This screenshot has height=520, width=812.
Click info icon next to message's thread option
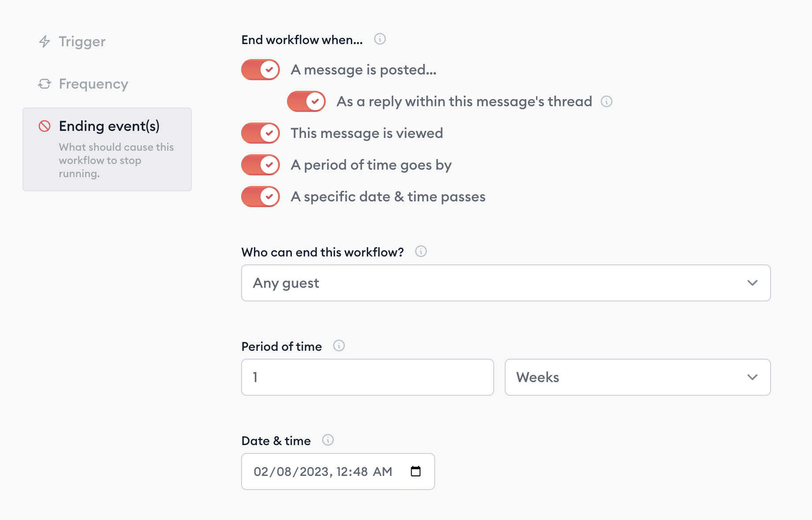point(607,101)
